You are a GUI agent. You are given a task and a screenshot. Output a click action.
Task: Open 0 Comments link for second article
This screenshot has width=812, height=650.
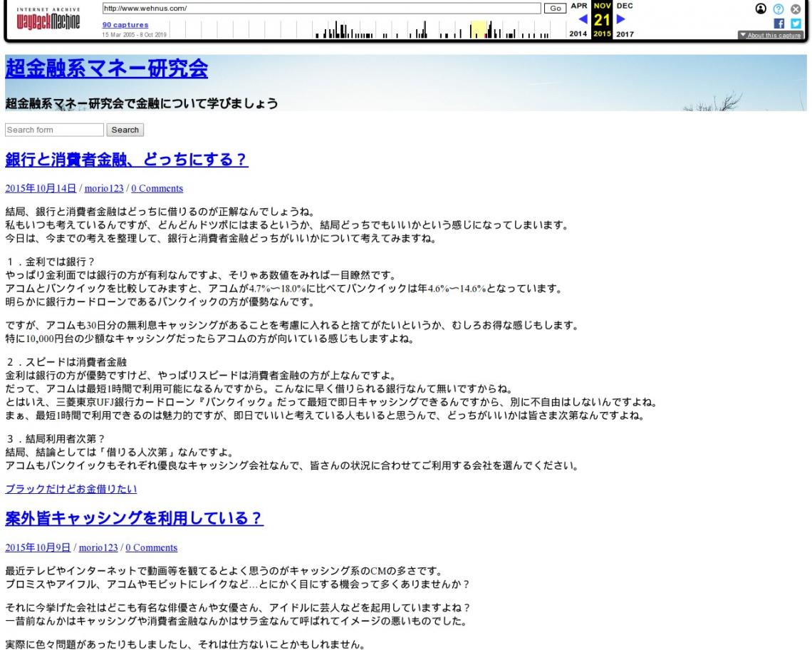click(x=151, y=547)
